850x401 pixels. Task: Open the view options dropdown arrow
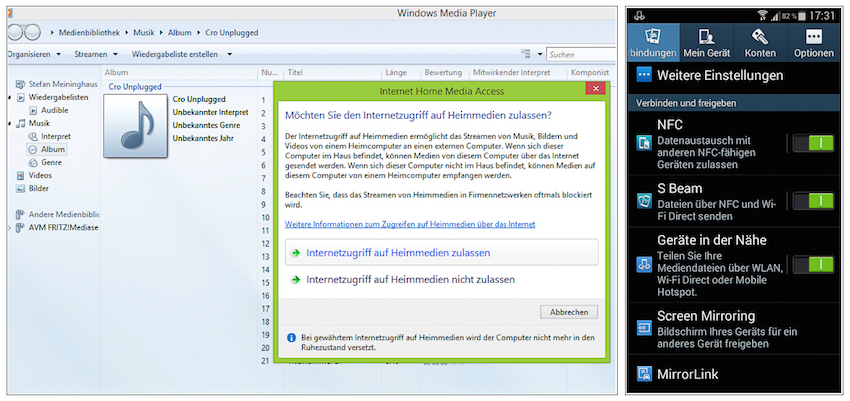click(539, 54)
